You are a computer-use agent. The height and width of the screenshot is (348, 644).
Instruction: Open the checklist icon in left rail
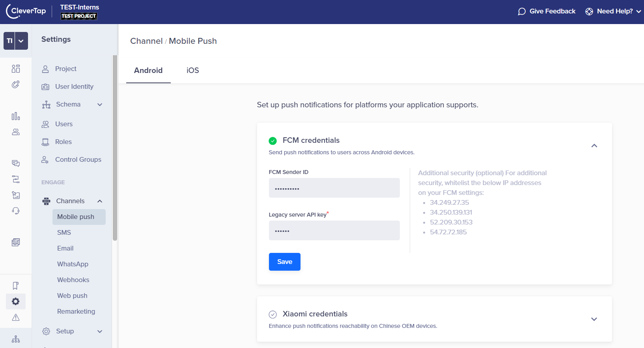[x=16, y=195]
